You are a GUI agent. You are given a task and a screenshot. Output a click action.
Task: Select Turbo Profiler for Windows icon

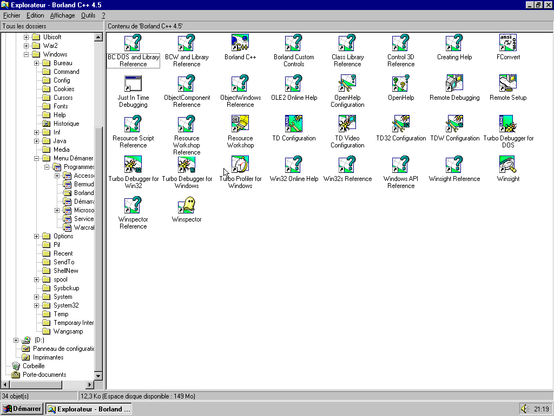(240, 165)
